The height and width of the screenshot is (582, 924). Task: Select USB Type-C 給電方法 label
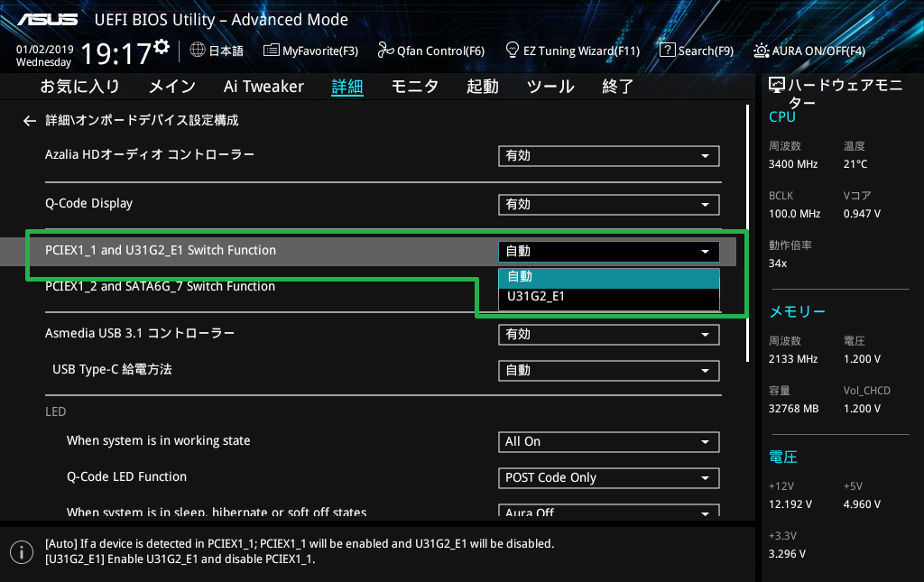click(x=112, y=369)
